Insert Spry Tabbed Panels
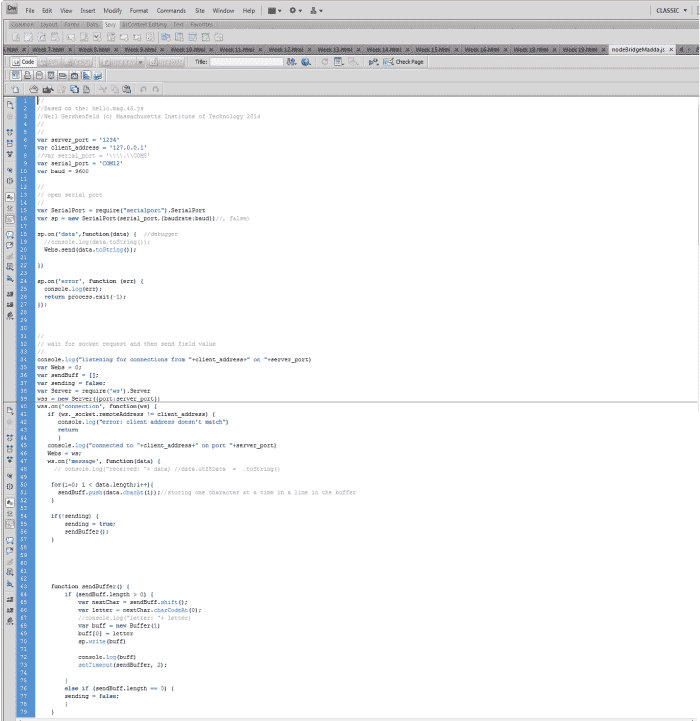 tap(179, 37)
